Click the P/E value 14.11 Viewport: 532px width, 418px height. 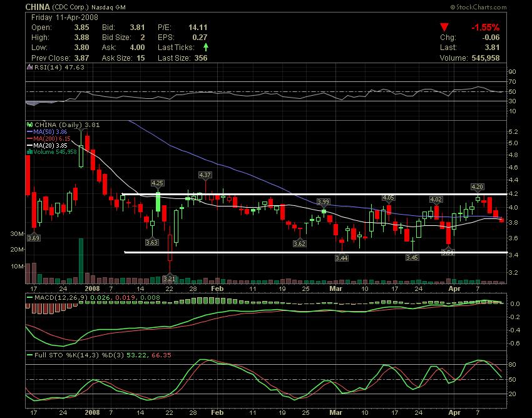198,28
